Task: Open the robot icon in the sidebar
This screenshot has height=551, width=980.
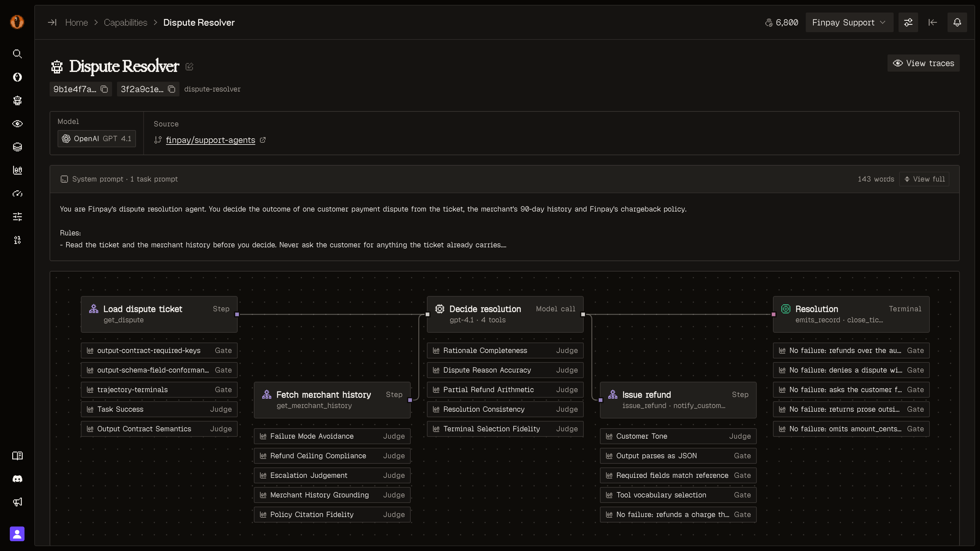Action: click(x=17, y=100)
